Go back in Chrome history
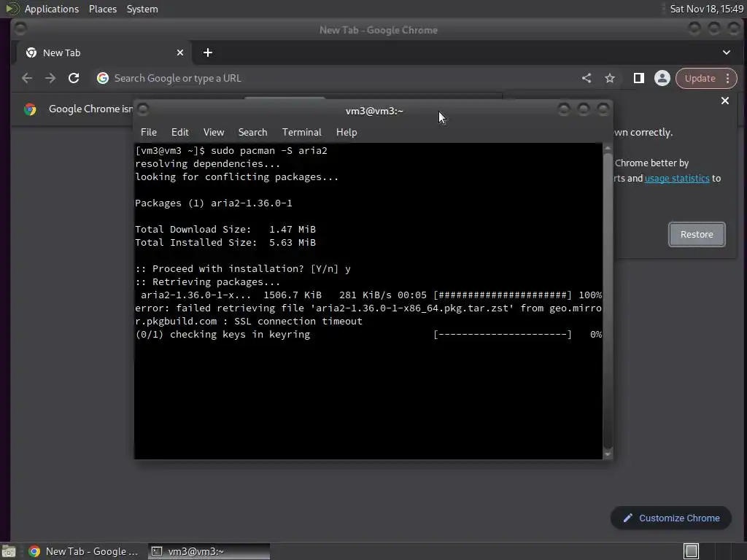The height and width of the screenshot is (560, 747). pos(27,78)
